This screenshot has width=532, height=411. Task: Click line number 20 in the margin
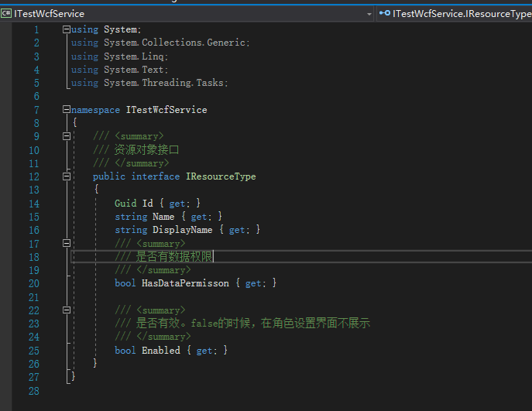pos(33,283)
